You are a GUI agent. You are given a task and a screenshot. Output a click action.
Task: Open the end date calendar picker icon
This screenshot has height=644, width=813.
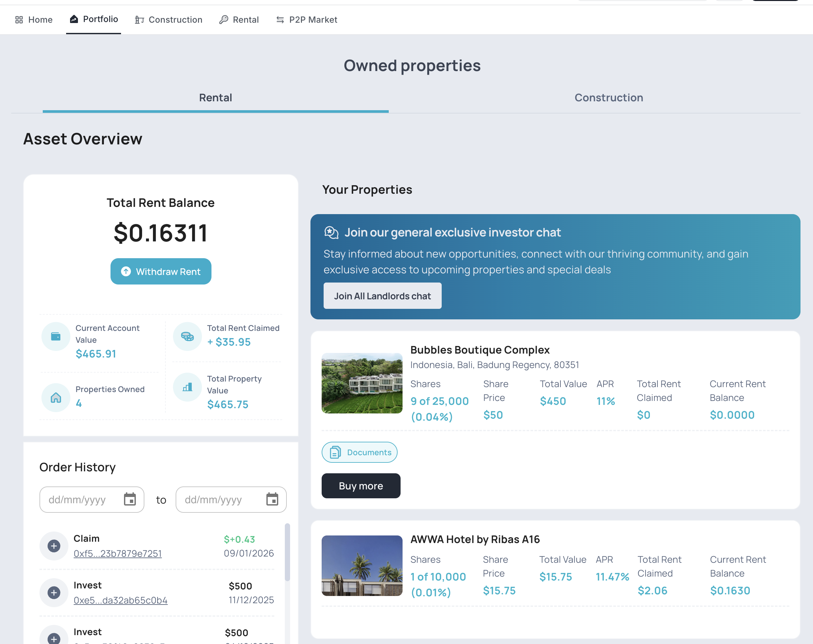272,499
